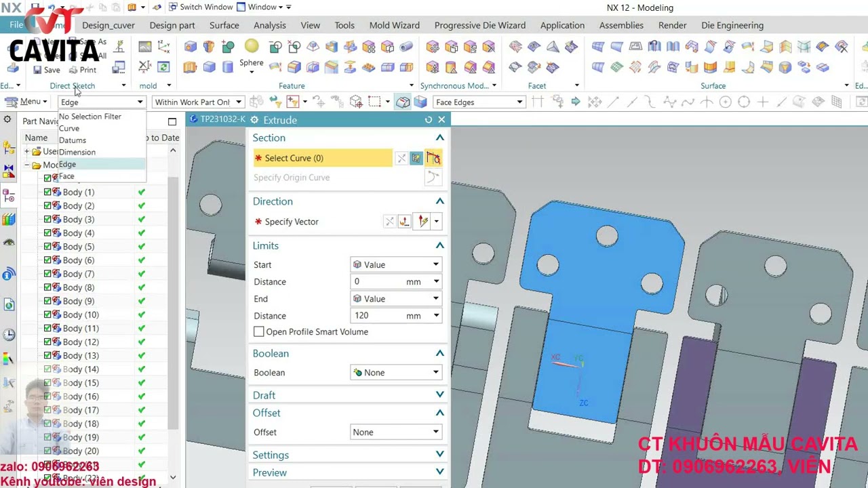This screenshot has height=488, width=868.
Task: Open the End limit Value dropdown
Action: coord(397,298)
